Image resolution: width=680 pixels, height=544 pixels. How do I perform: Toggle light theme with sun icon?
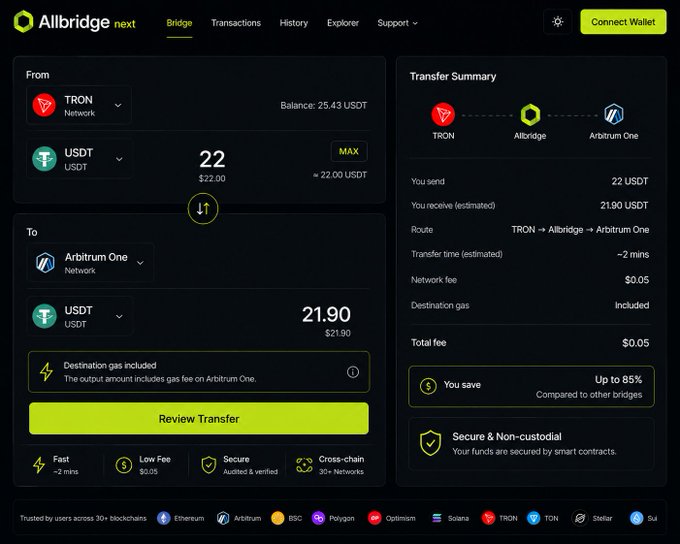(558, 22)
